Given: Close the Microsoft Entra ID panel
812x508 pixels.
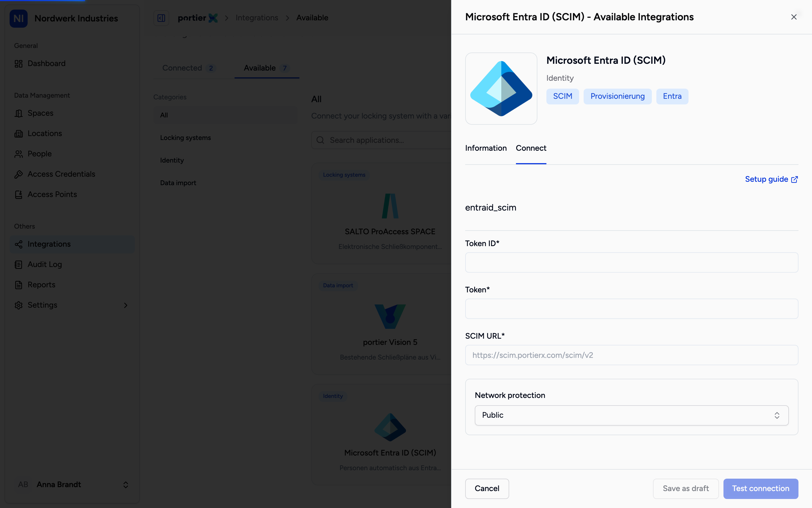Looking at the screenshot, I should [794, 17].
